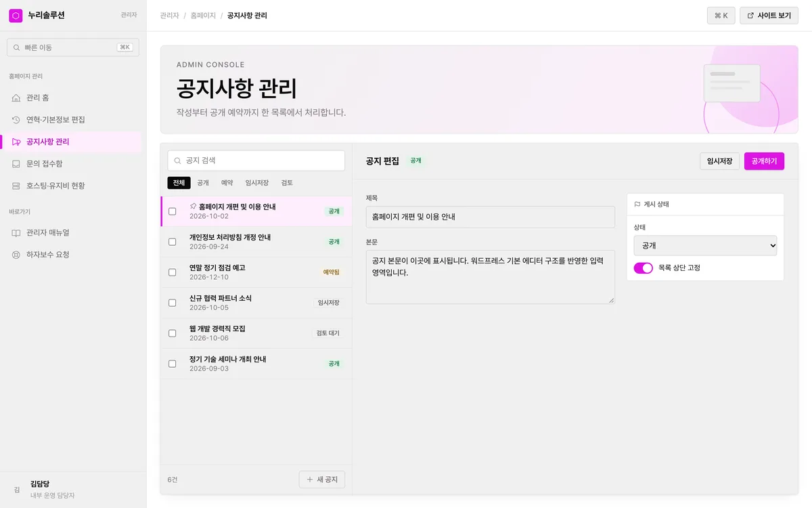
Task: Click the 누리솔루션 logo icon
Action: coord(16,16)
